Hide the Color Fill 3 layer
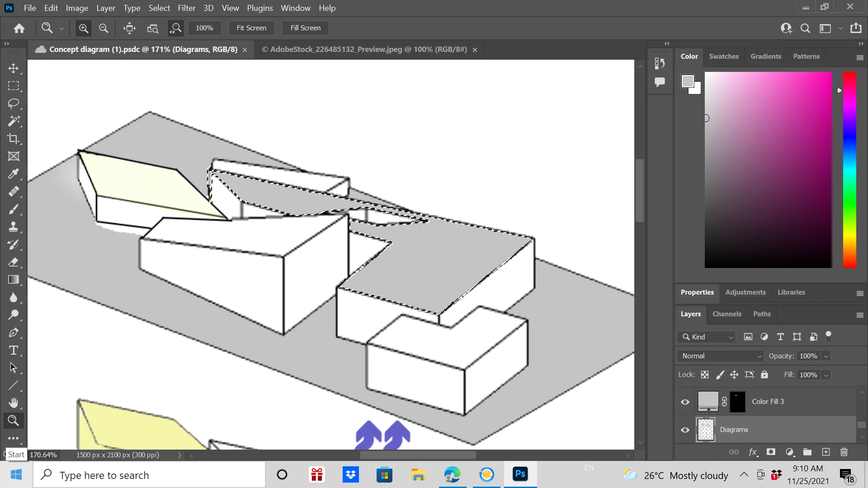The width and height of the screenshot is (868, 488). [x=685, y=402]
